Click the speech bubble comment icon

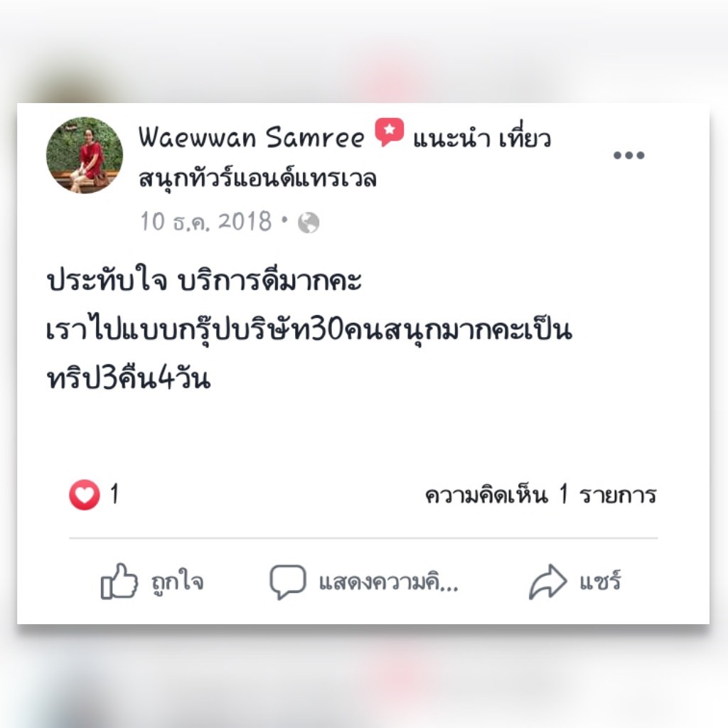tap(288, 582)
